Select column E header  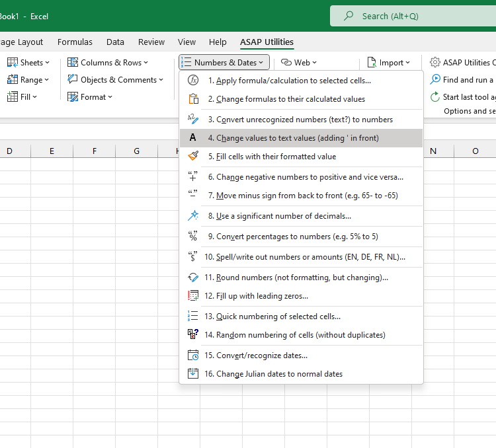pos(52,151)
